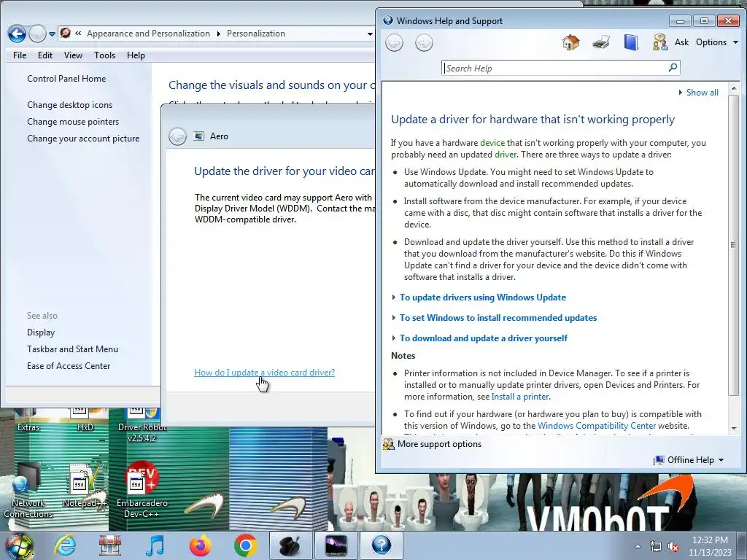Open the File menu
Screen dimensions: 747x560
[x=20, y=55]
